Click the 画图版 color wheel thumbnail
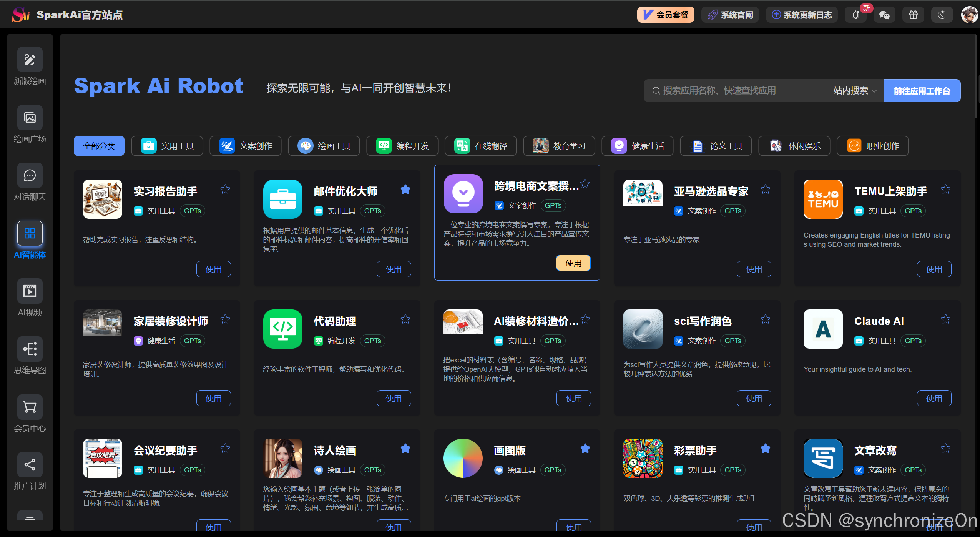 point(463,458)
